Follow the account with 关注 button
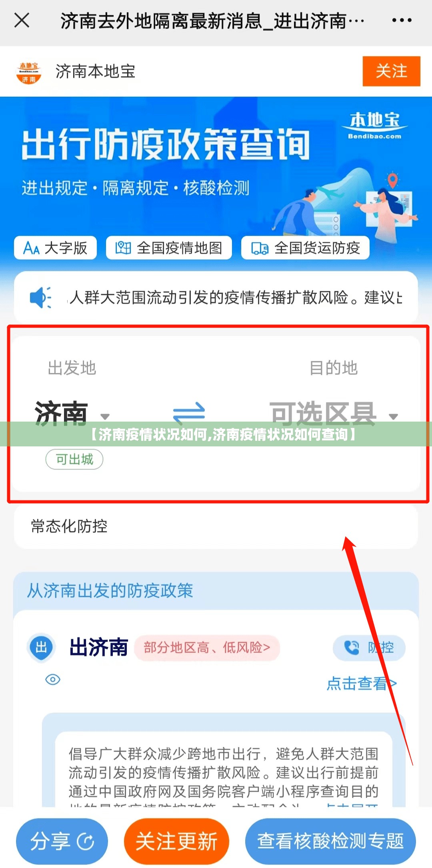 click(391, 71)
